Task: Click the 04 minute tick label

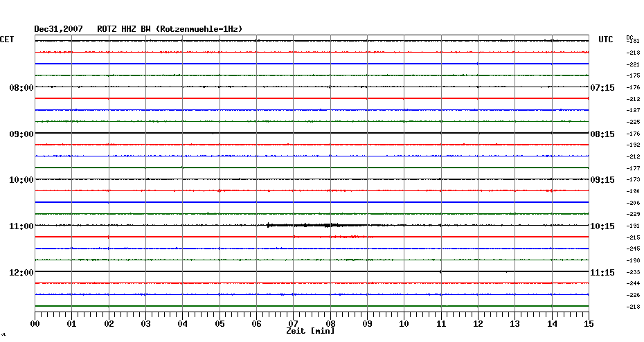Action: tap(183, 324)
